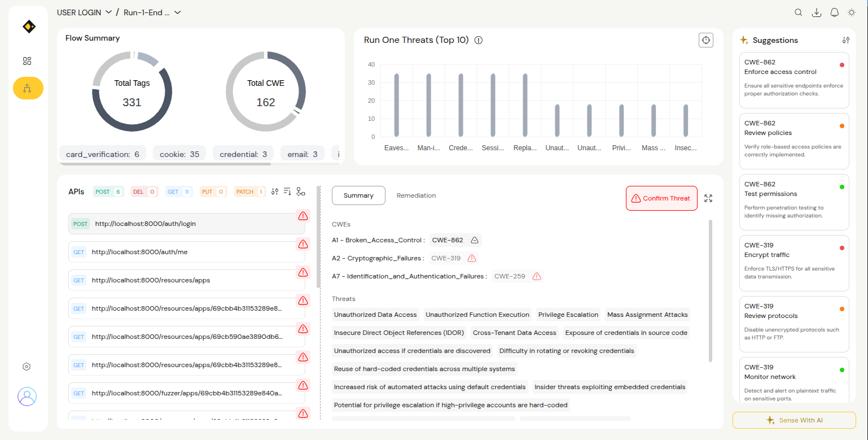Click the APIs list vertical scrollbar
This screenshot has width=868, height=440.
tap(318, 237)
